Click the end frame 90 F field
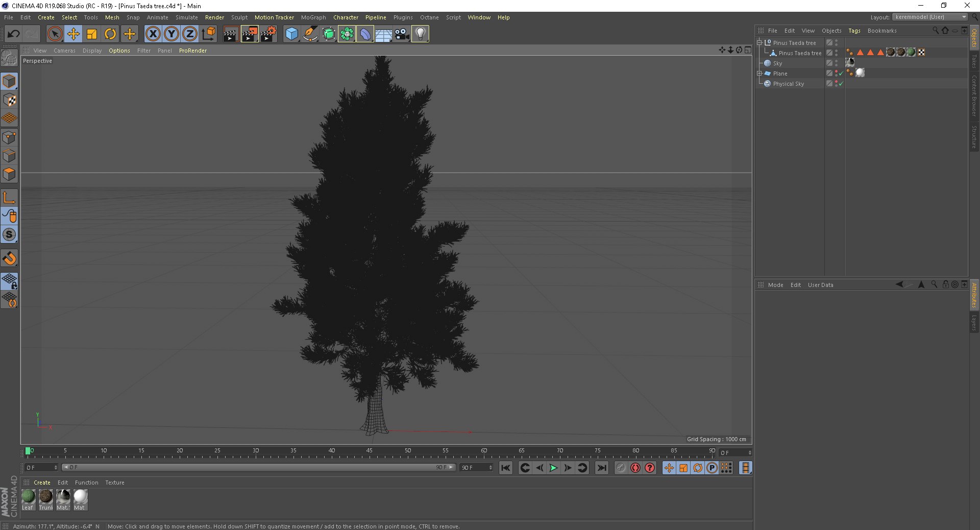The width and height of the screenshot is (980, 530). coord(476,468)
